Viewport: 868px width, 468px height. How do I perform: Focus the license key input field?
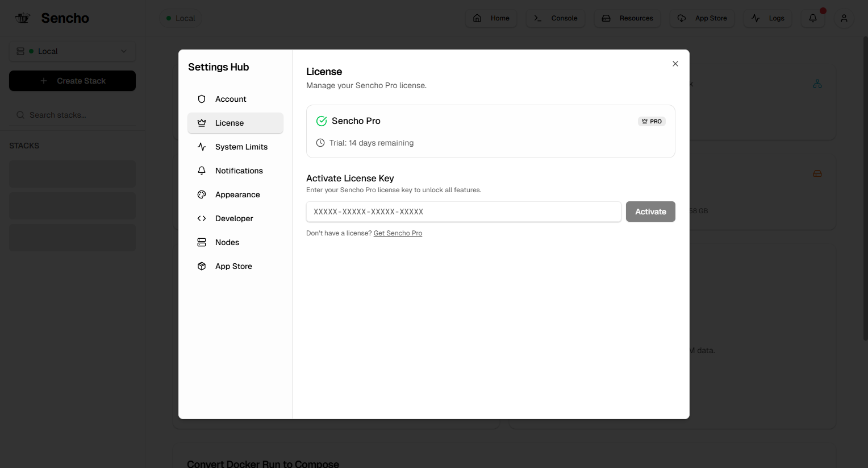pos(464,212)
